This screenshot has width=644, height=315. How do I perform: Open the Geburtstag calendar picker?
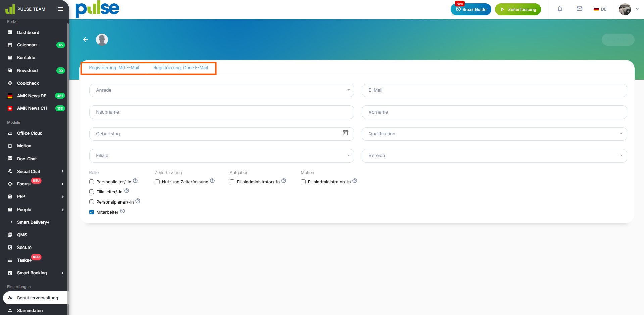(345, 133)
